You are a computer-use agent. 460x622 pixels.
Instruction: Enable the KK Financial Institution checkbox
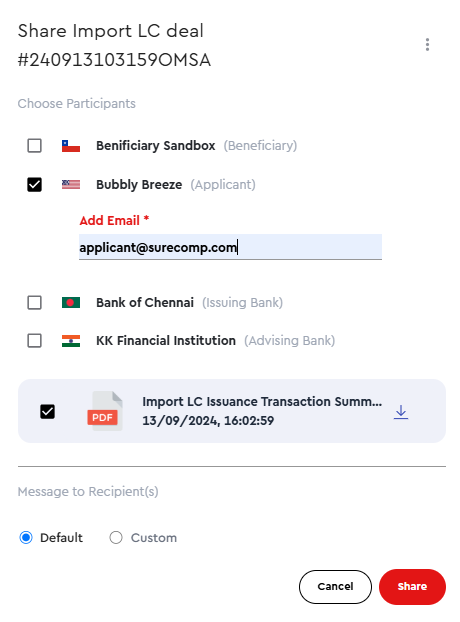pyautogui.click(x=34, y=340)
